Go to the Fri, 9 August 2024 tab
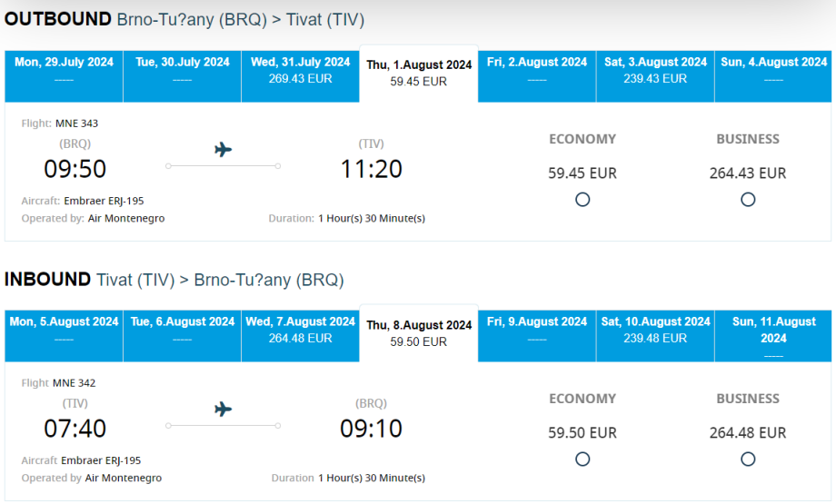836x504 pixels. click(537, 330)
